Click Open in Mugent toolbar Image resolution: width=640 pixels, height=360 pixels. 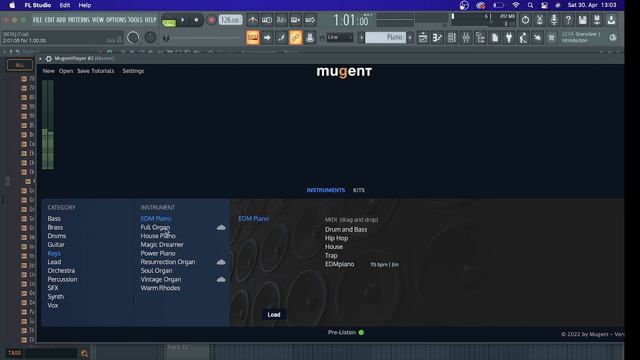[x=66, y=71]
